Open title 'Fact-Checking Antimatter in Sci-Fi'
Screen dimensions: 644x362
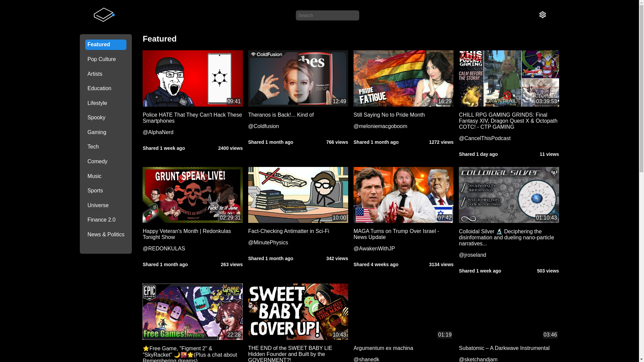click(x=288, y=231)
